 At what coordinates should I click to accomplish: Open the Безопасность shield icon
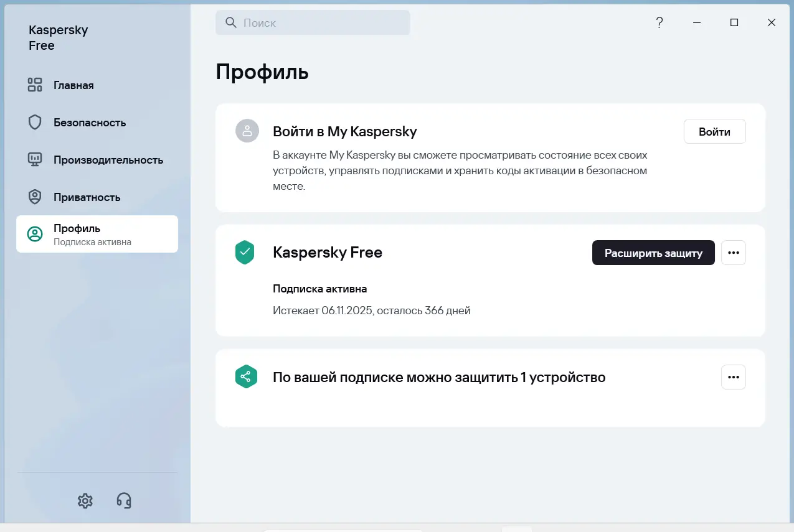[35, 122]
